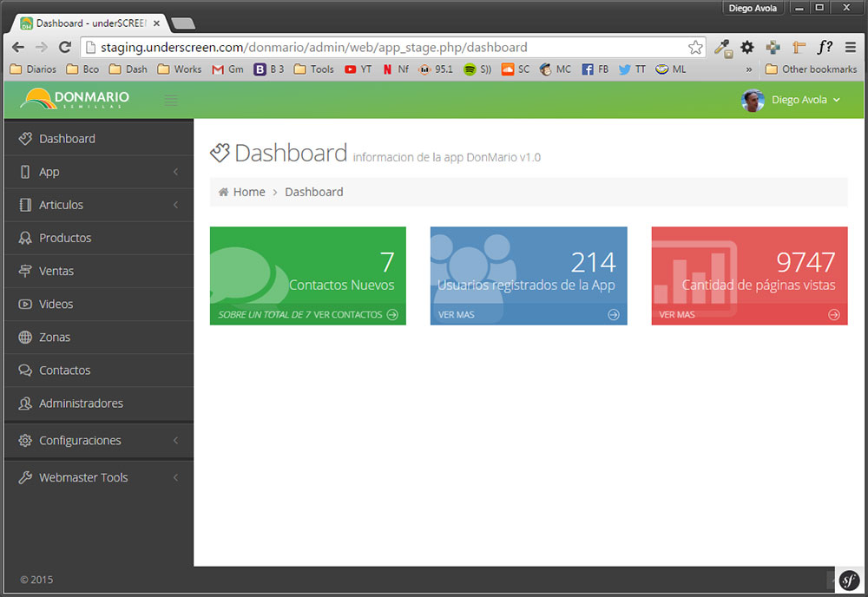The width and height of the screenshot is (868, 597).
Task: Expand the Articulos sidebar submenu
Action: 99,205
